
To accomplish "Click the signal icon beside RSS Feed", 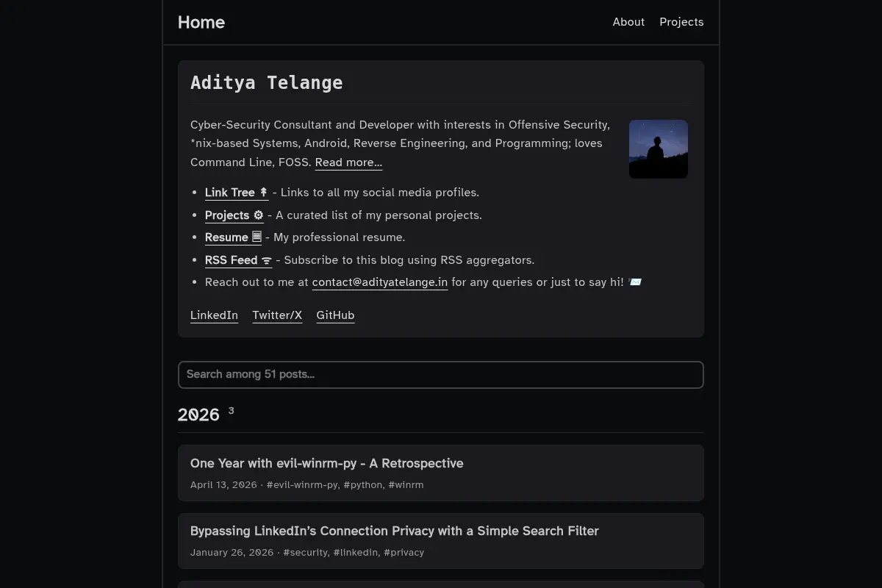I will tap(266, 260).
